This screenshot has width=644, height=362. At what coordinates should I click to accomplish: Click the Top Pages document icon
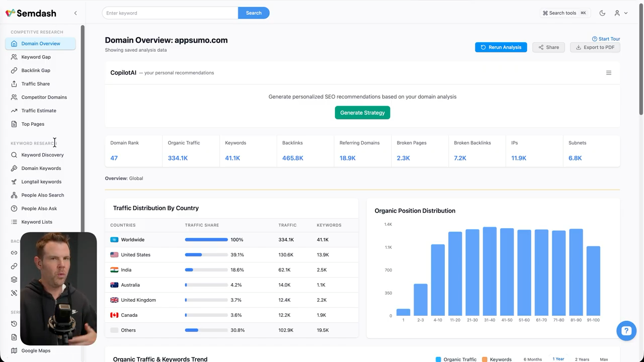pyautogui.click(x=14, y=124)
